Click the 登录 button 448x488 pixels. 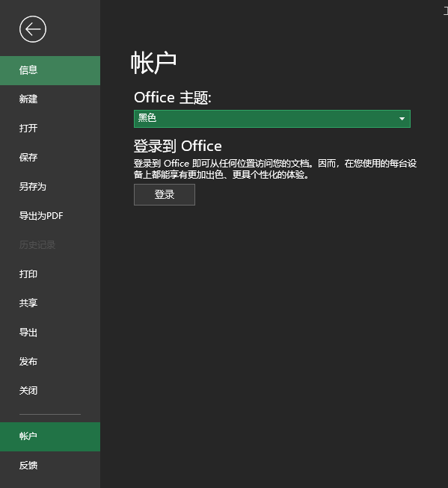click(x=165, y=194)
